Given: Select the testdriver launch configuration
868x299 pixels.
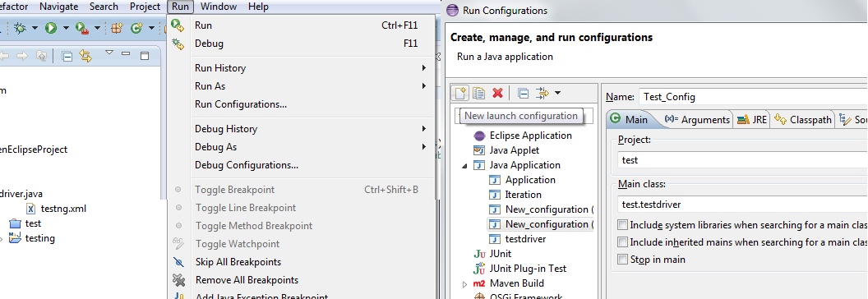Looking at the screenshot, I should click(x=518, y=239).
